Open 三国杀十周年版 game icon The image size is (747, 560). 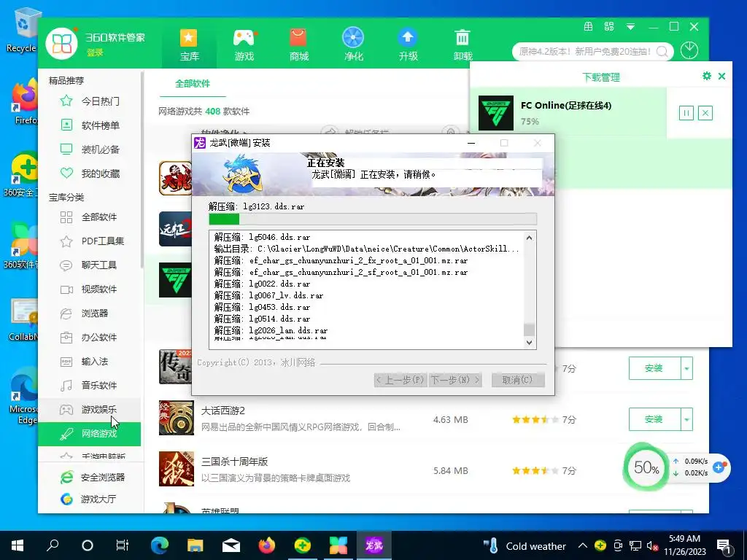coord(177,469)
